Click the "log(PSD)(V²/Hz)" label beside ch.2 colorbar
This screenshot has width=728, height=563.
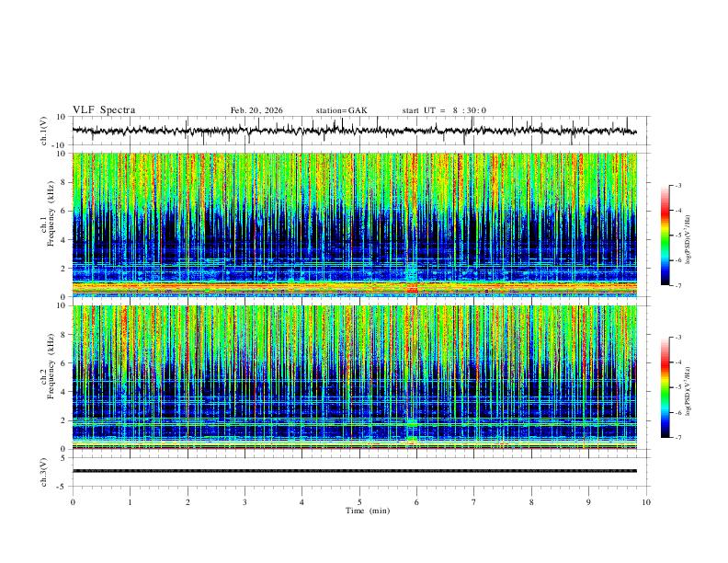click(688, 391)
